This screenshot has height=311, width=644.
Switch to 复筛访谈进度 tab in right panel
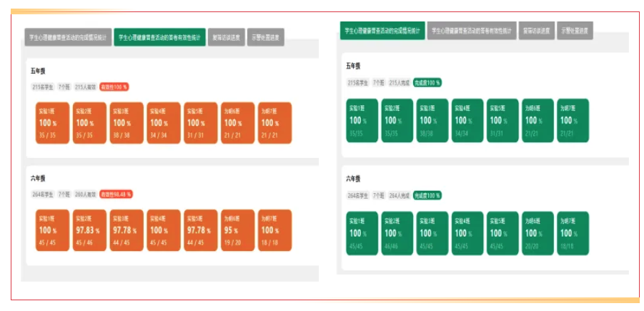(x=536, y=31)
